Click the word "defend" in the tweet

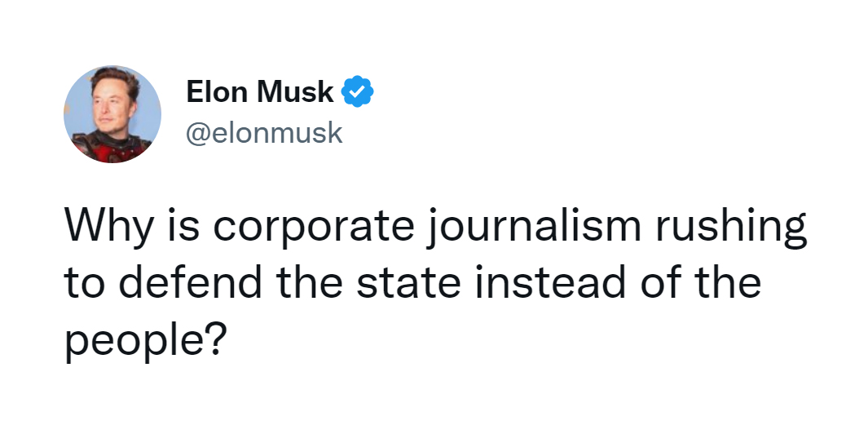pos(190,281)
